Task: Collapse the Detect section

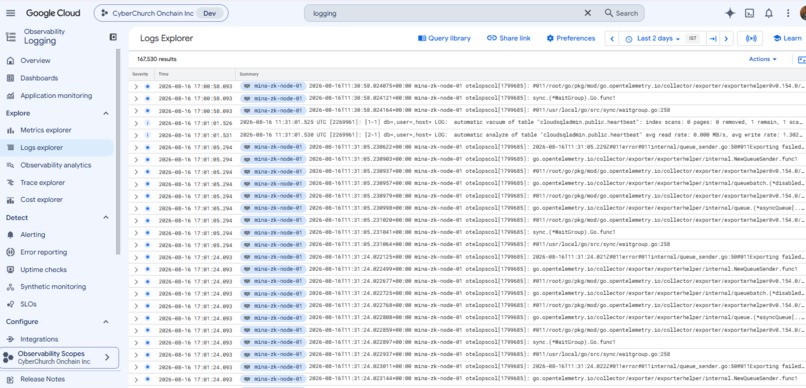Action: pyautogui.click(x=106, y=217)
